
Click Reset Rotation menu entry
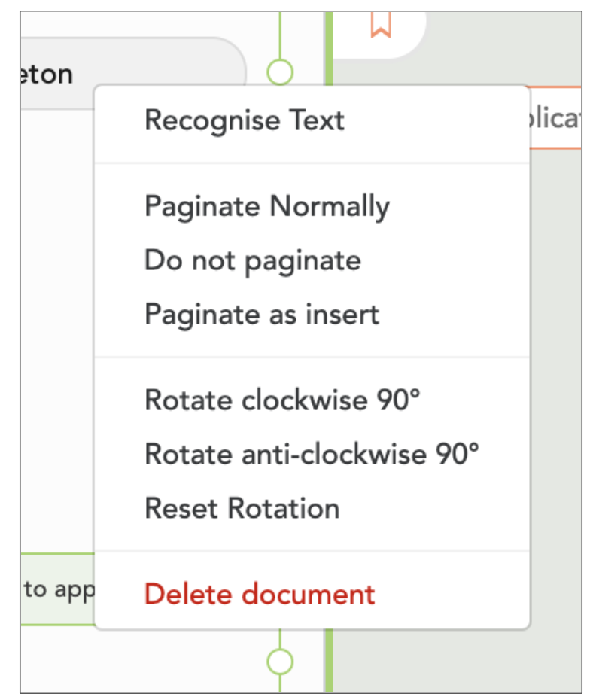(312, 509)
